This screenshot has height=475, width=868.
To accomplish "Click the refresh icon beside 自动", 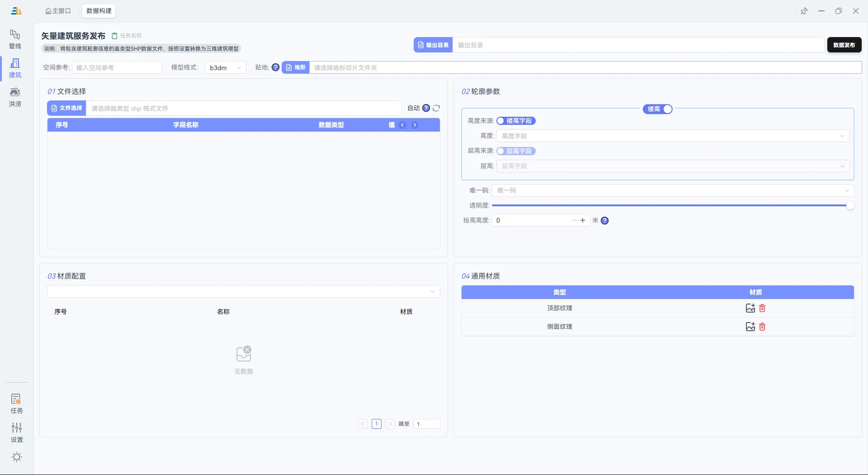I will click(436, 108).
